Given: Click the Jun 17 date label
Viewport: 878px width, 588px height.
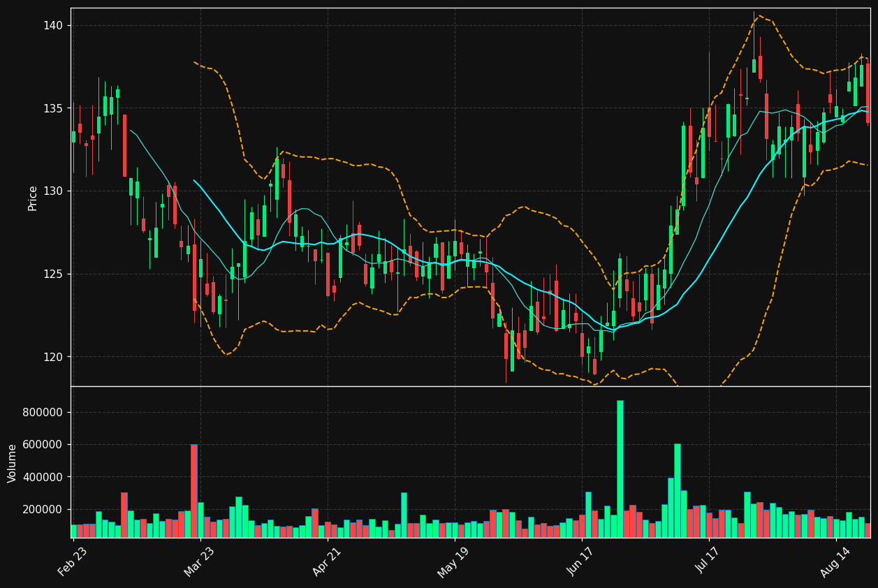Looking at the screenshot, I should 580,561.
